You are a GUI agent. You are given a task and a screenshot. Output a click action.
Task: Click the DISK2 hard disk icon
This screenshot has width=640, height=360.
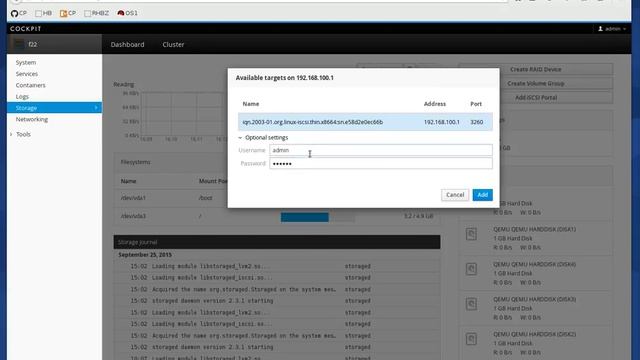tap(471, 339)
